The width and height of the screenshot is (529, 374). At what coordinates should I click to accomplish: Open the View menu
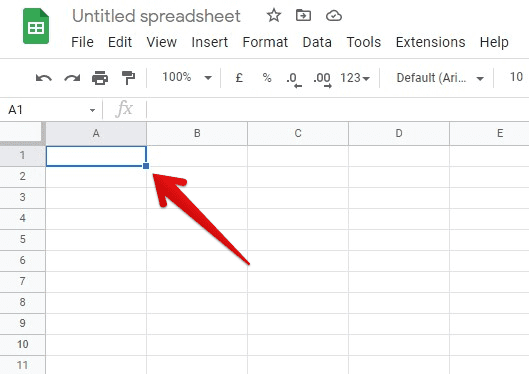pos(162,42)
